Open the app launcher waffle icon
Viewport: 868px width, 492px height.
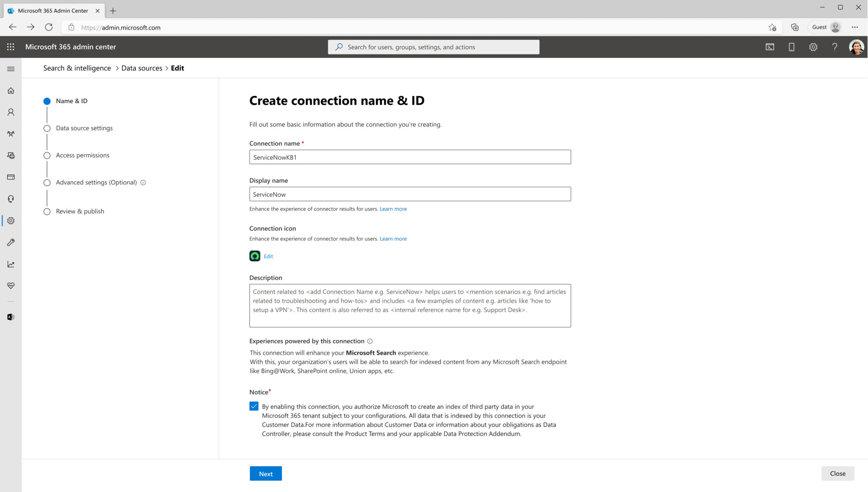point(11,47)
